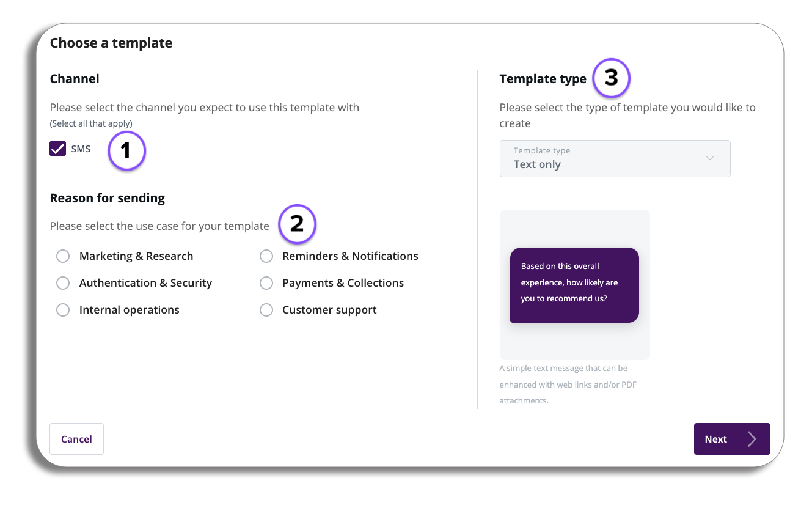Pick Reminders & Notifications reason
Screen dimensions: 812x508
coord(266,256)
